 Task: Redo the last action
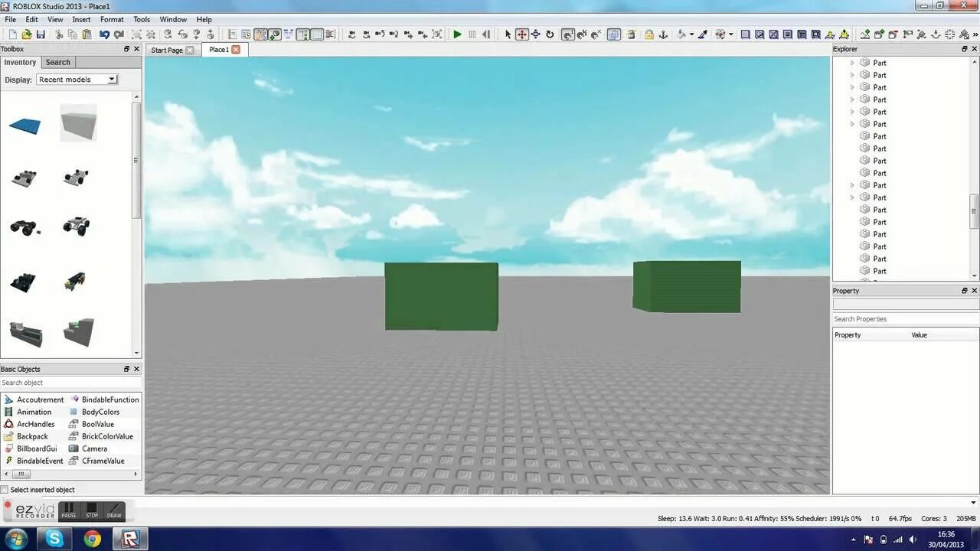coord(119,34)
